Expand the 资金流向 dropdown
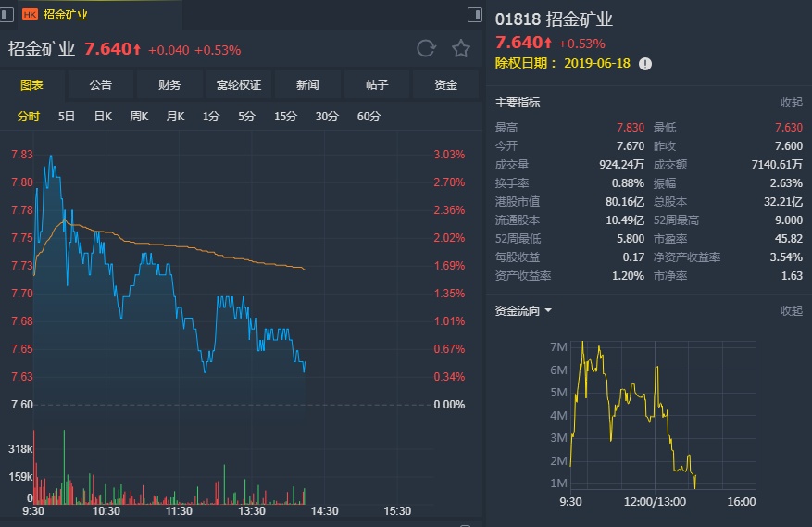The height and width of the screenshot is (527, 812). click(x=523, y=311)
